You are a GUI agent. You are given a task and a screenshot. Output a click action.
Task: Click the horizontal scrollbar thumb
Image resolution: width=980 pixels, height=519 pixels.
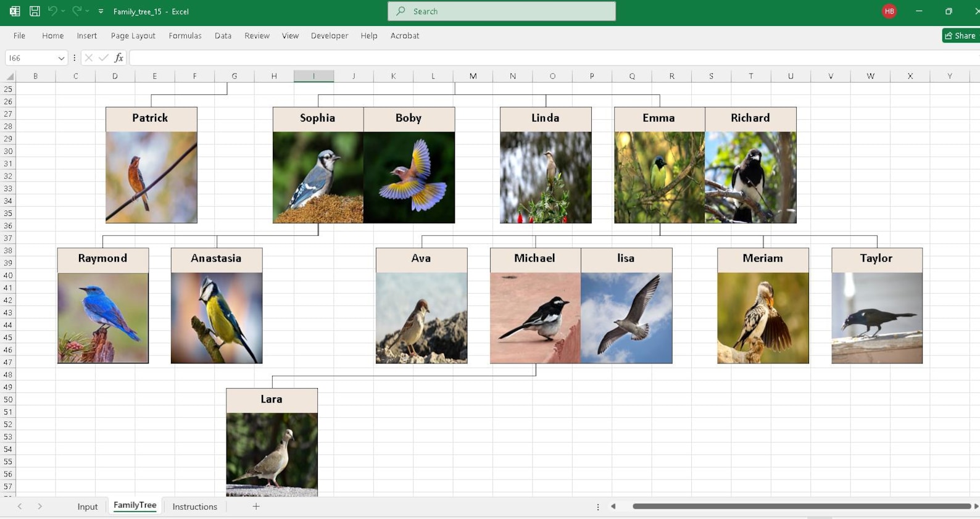pos(802,507)
